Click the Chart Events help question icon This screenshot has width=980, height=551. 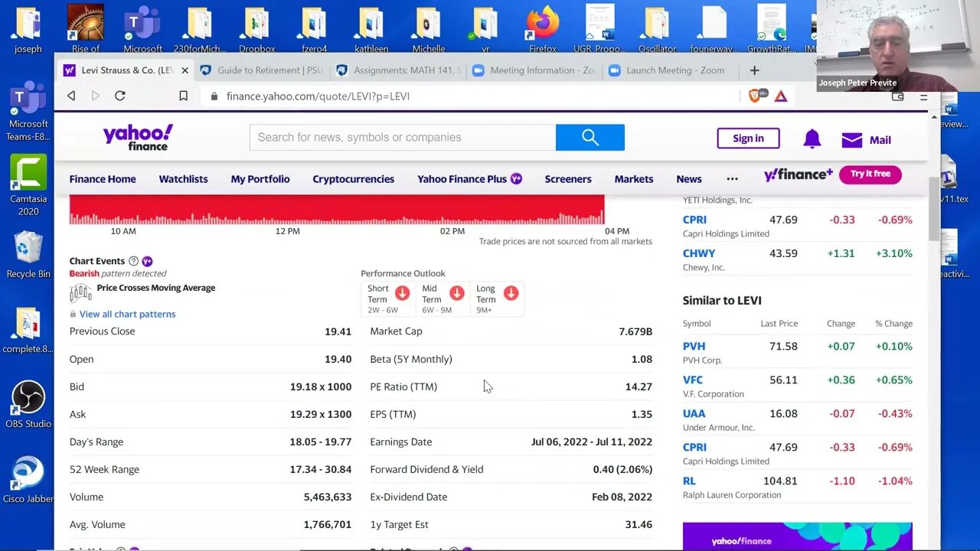point(134,261)
